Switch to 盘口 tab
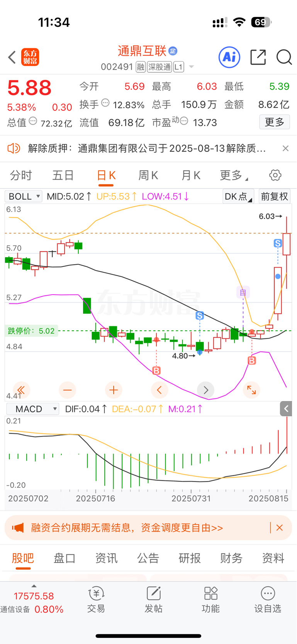The height and width of the screenshot is (644, 297). pos(64,558)
